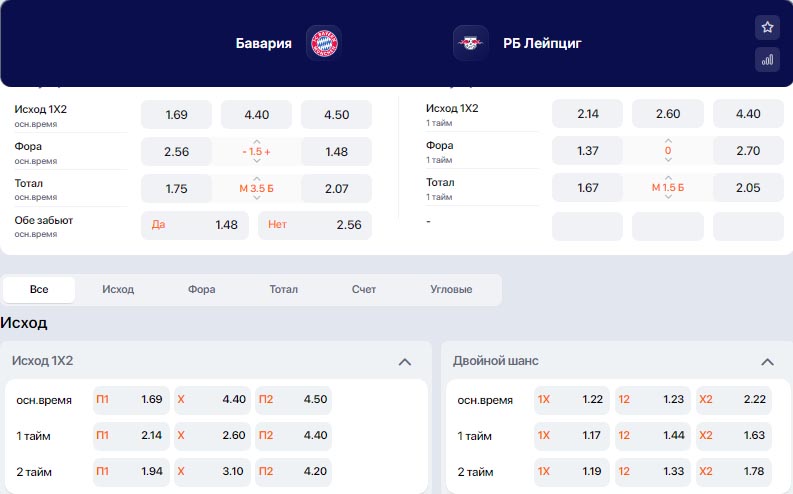
Task: Choose 12 odds 1.44 for first half
Action: coord(652,435)
